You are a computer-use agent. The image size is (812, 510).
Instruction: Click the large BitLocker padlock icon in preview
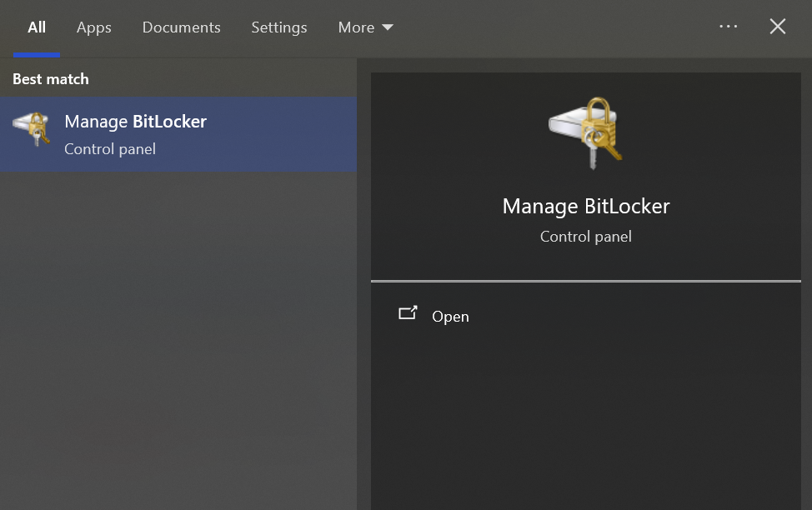coord(585,132)
